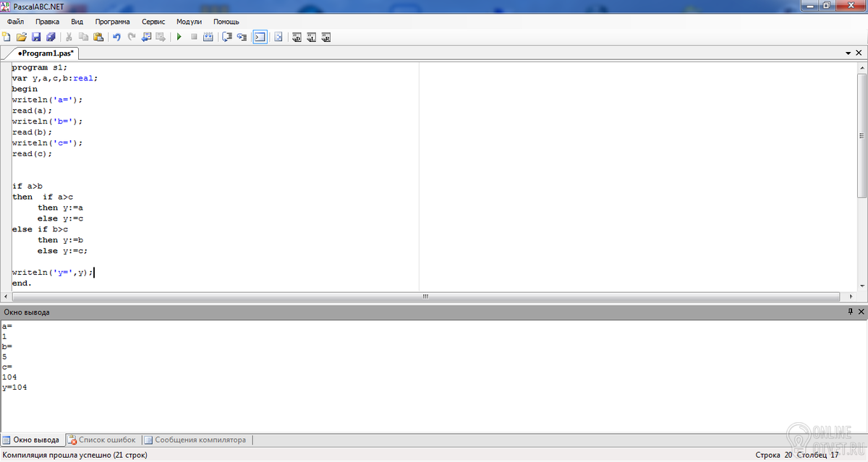This screenshot has width=868, height=462.
Task: Open the Сервис menu
Action: coord(153,22)
